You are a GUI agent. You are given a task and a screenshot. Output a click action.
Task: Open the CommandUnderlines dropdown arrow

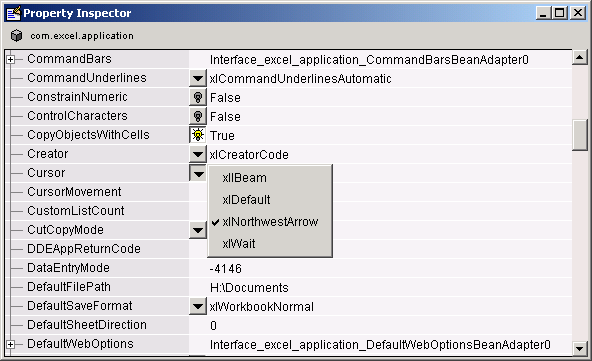coord(198,78)
